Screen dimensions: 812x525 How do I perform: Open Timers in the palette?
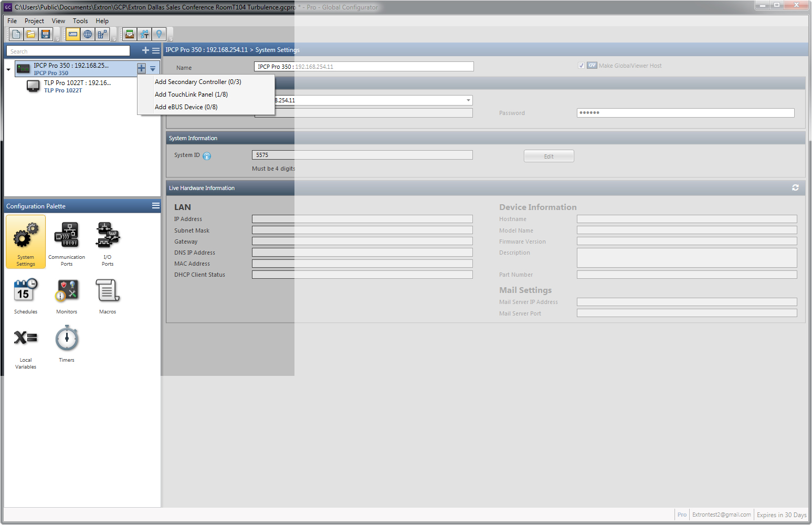pyautogui.click(x=67, y=344)
